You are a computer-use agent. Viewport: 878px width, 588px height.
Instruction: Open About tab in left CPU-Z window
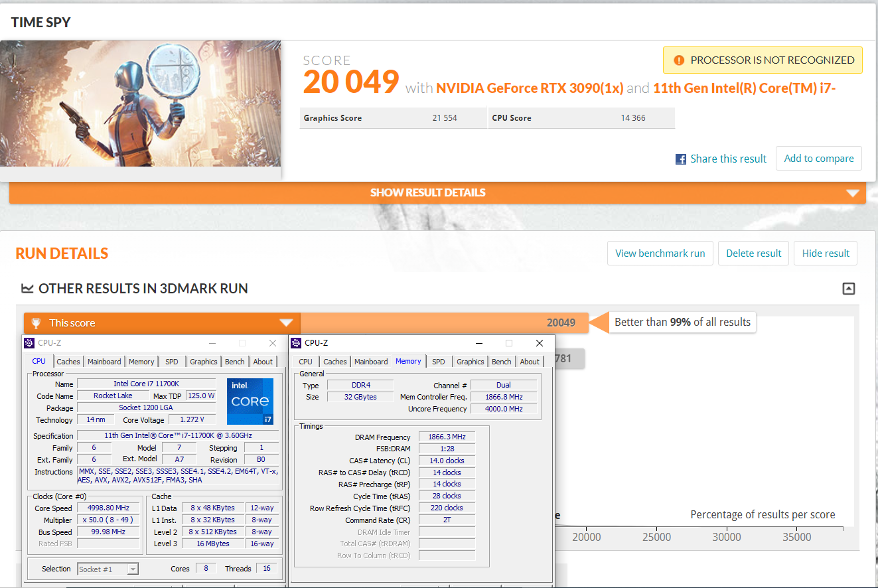tap(263, 362)
